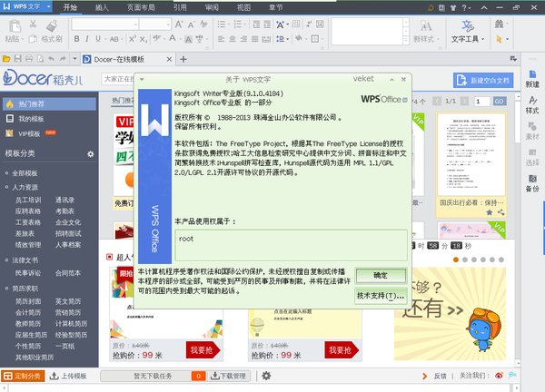Viewport: 545px width, 392px height.
Task: Click the 确定 button in About dialog
Action: (x=380, y=276)
